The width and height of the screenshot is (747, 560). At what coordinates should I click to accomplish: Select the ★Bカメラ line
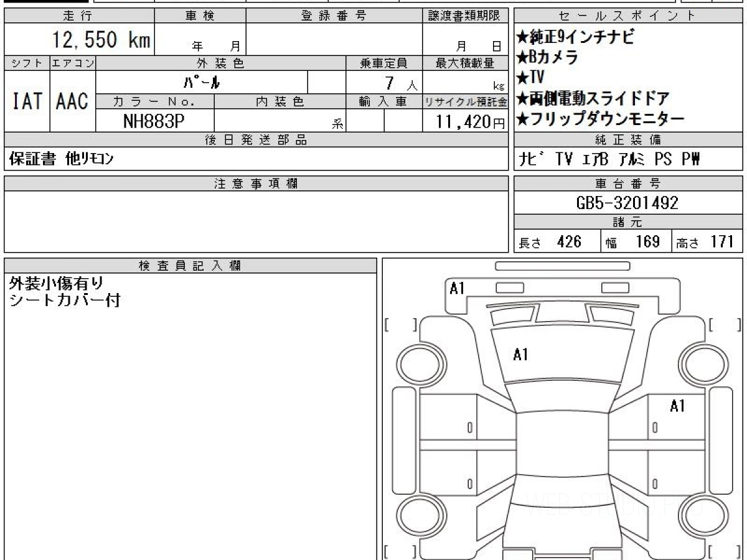click(547, 58)
